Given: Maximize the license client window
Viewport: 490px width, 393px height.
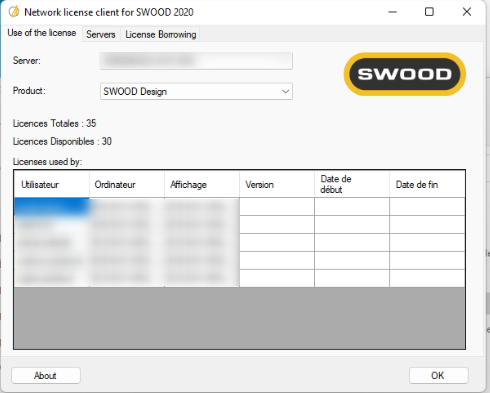Looking at the screenshot, I should [x=429, y=12].
